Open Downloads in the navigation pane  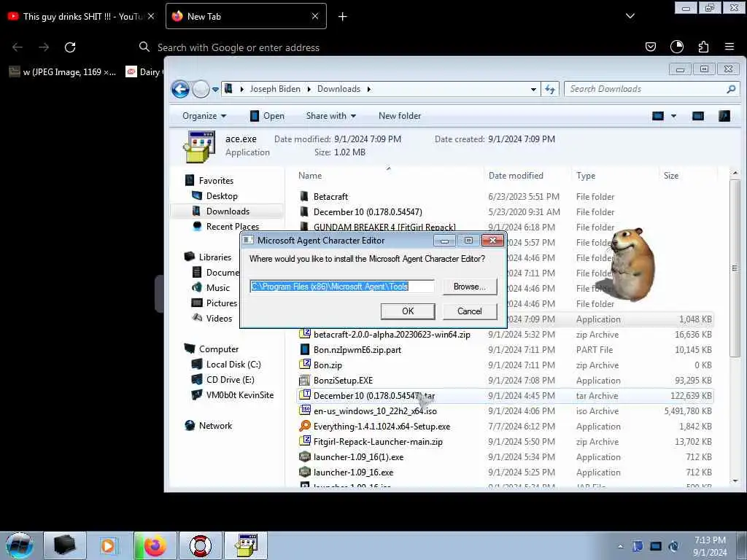228,211
